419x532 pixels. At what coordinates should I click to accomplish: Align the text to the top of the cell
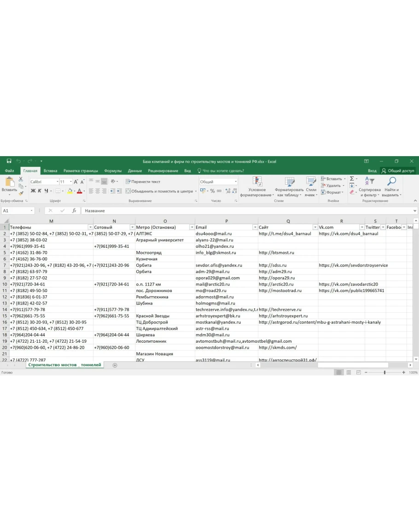[91, 181]
